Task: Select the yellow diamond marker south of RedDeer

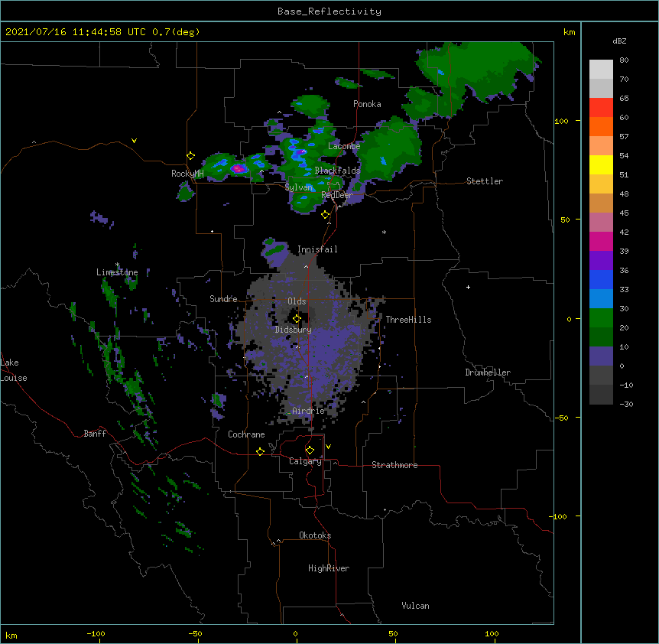Action: [325, 215]
